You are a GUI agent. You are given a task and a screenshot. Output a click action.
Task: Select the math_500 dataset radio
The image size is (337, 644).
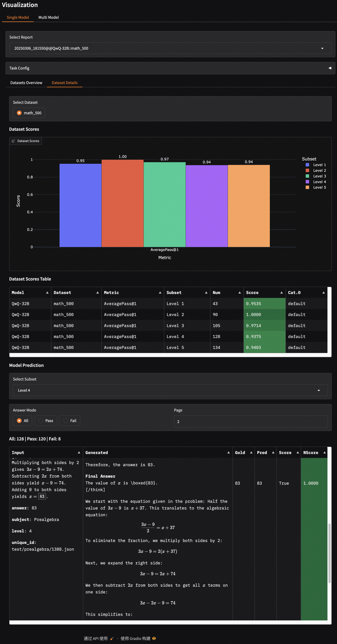coord(19,113)
